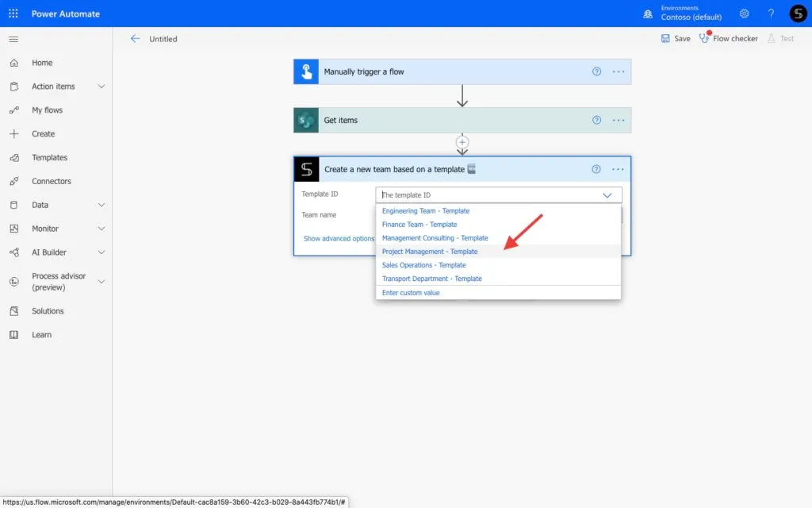
Task: Click the Connectors plug icon
Action: (x=14, y=181)
